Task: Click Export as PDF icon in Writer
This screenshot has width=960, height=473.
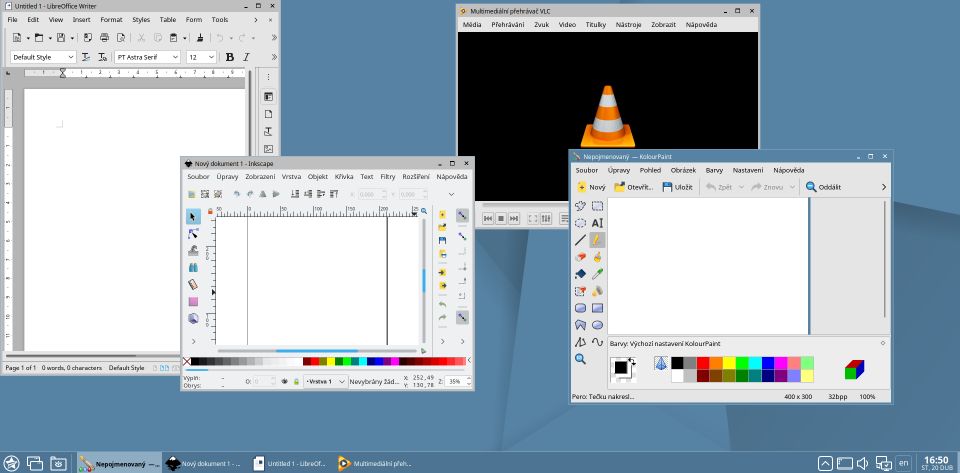Action: click(x=88, y=38)
